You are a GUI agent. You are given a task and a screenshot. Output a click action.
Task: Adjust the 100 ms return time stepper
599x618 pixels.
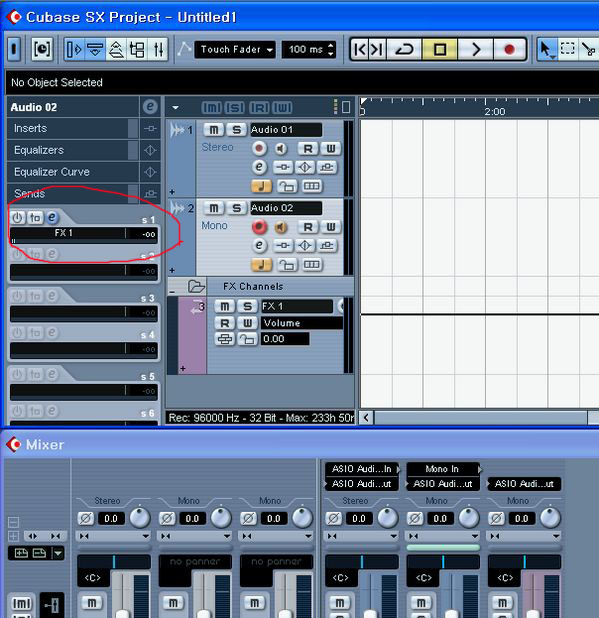[331, 50]
